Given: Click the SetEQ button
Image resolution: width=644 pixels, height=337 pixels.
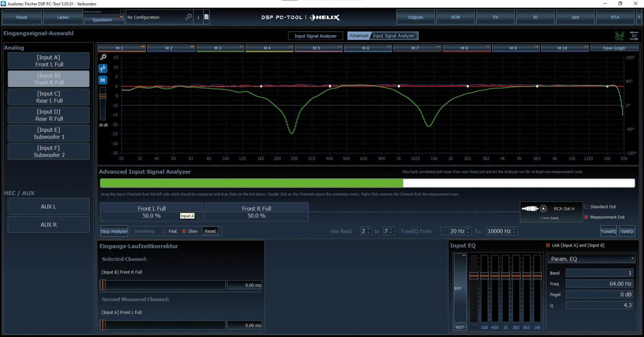Looking at the screenshot, I should (627, 231).
